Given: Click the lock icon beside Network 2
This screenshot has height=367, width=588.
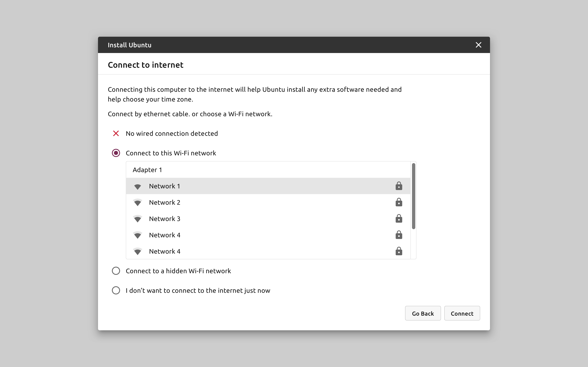Looking at the screenshot, I should [x=399, y=202].
